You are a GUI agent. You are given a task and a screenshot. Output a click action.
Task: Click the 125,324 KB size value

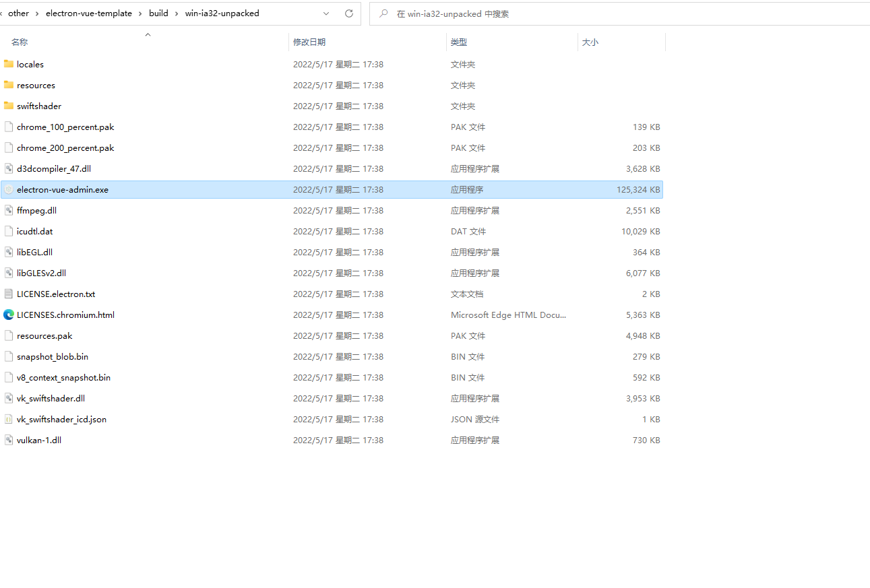pyautogui.click(x=638, y=190)
